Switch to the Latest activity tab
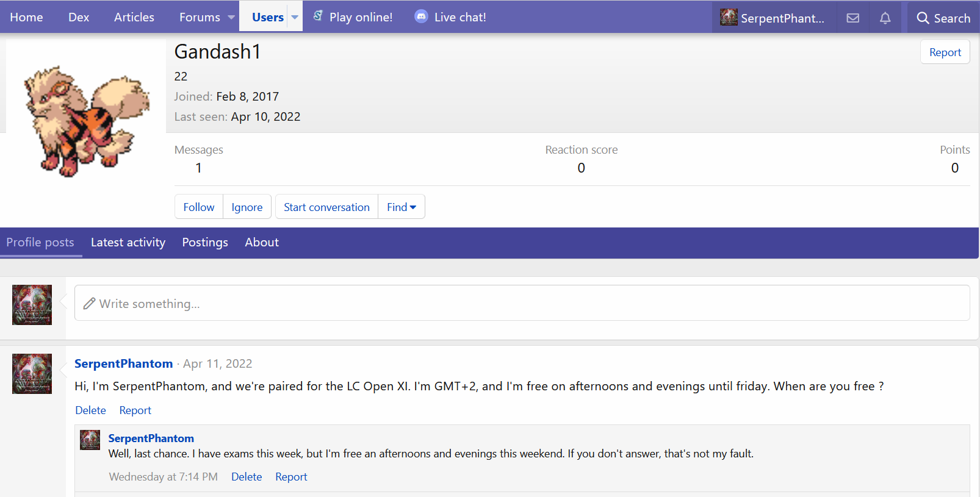This screenshot has height=497, width=980. [128, 242]
